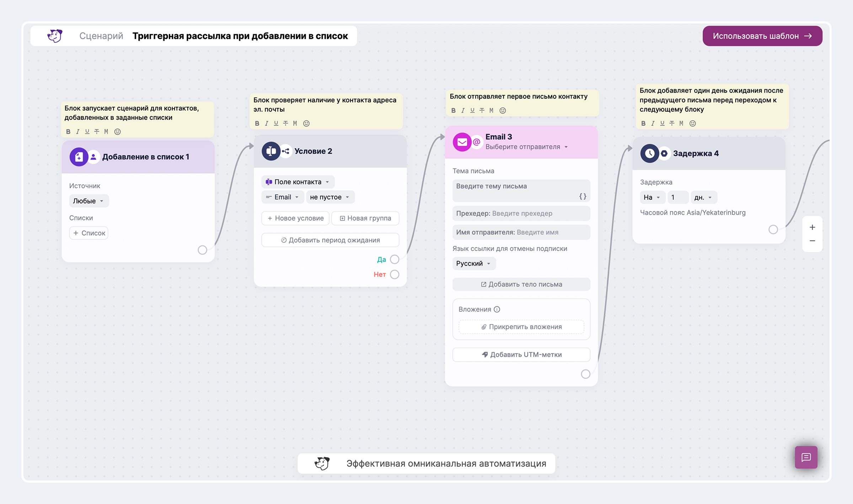Image resolution: width=853 pixels, height=504 pixels.
Task: Zoom in with the plus icon
Action: [812, 227]
